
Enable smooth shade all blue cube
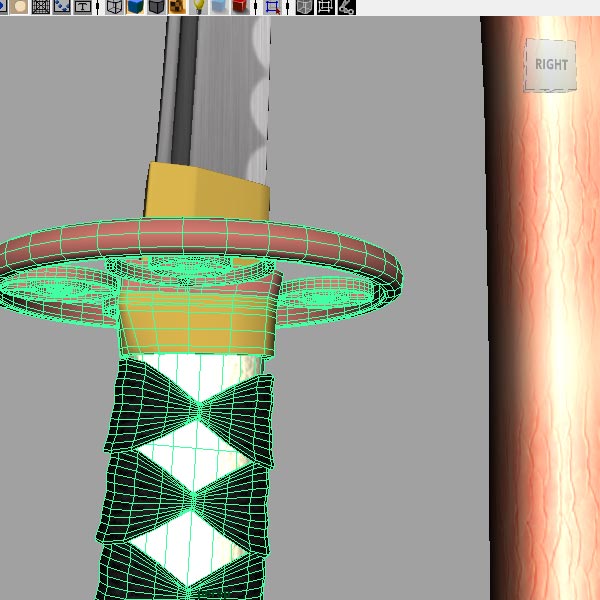pos(135,7)
